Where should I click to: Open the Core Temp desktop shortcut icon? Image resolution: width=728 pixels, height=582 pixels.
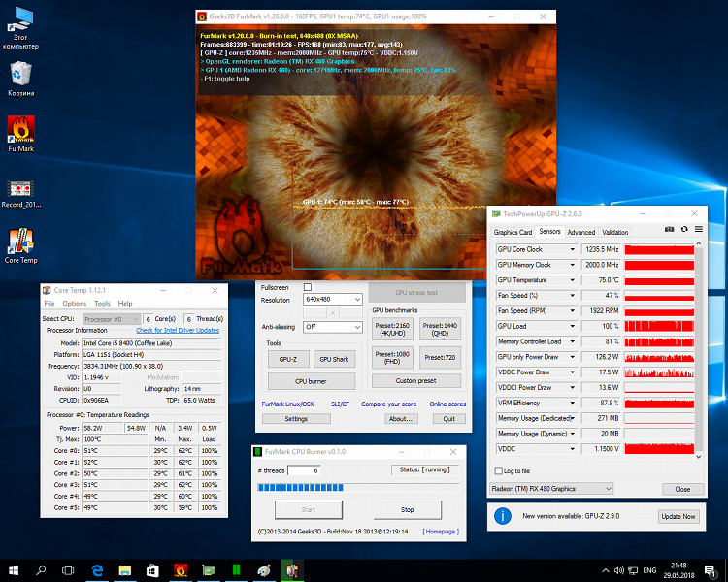[x=20, y=242]
